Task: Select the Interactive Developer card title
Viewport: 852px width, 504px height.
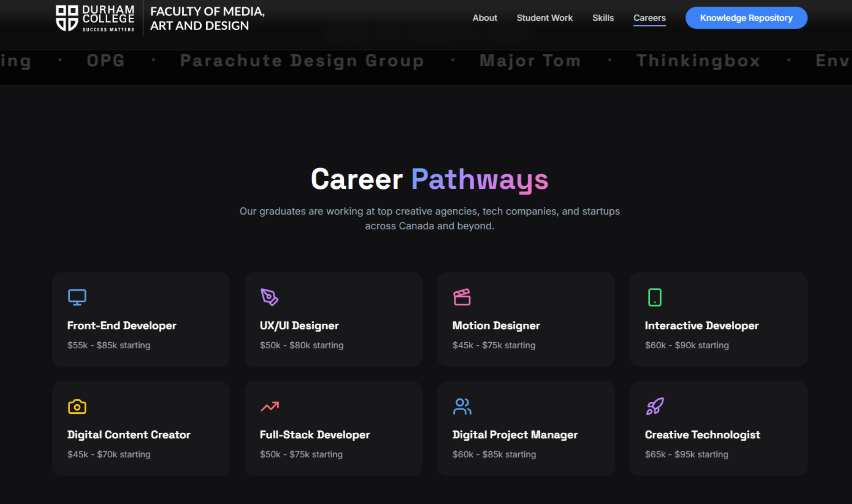Action: coord(702,325)
